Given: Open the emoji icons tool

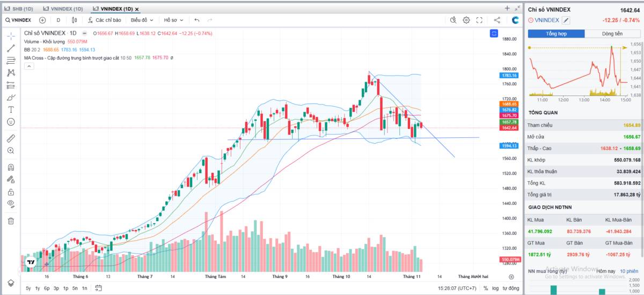Looking at the screenshot, I should [11, 122].
